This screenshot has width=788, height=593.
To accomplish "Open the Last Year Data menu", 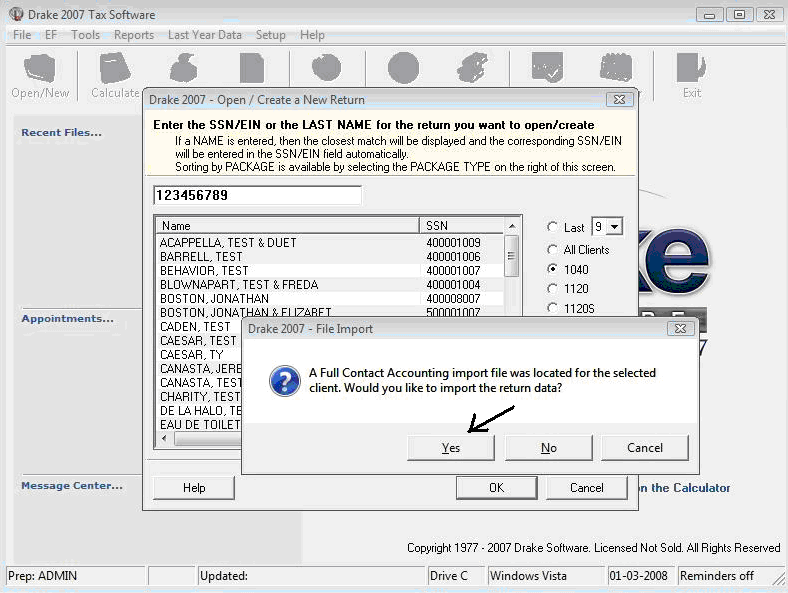I will pos(205,35).
